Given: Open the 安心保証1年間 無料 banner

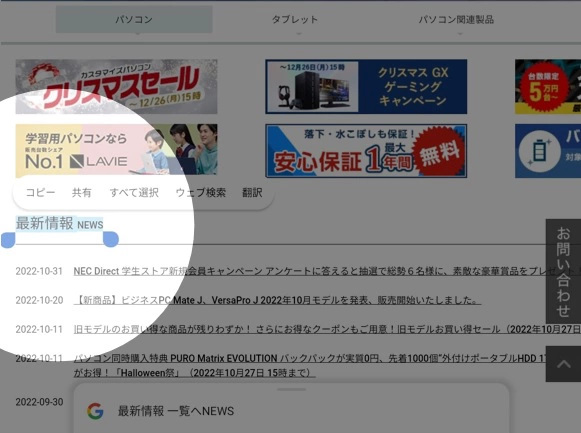Looking at the screenshot, I should [x=366, y=151].
